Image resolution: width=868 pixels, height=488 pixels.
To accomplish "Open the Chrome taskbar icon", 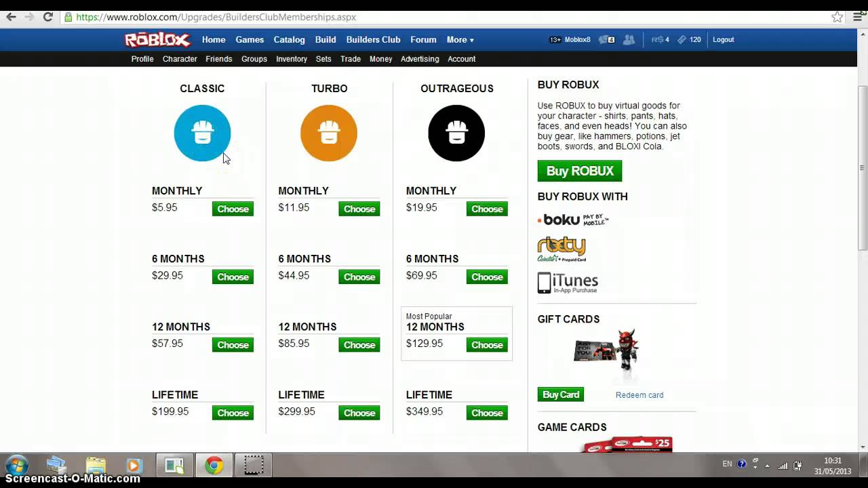I will pyautogui.click(x=214, y=466).
